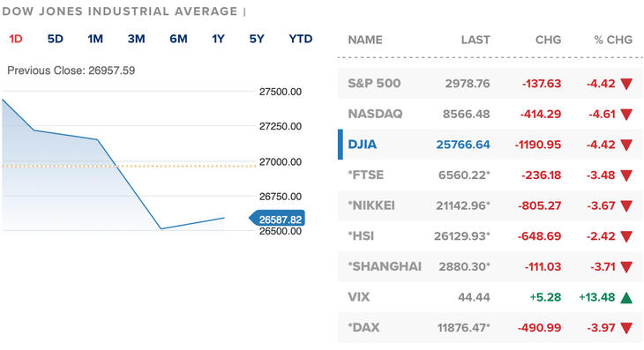Switch chart to 1M range

95,39
